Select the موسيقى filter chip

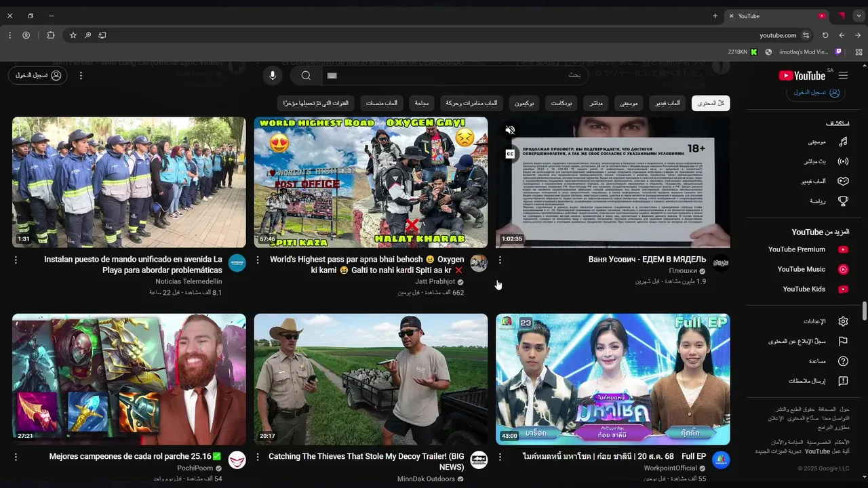click(x=629, y=103)
